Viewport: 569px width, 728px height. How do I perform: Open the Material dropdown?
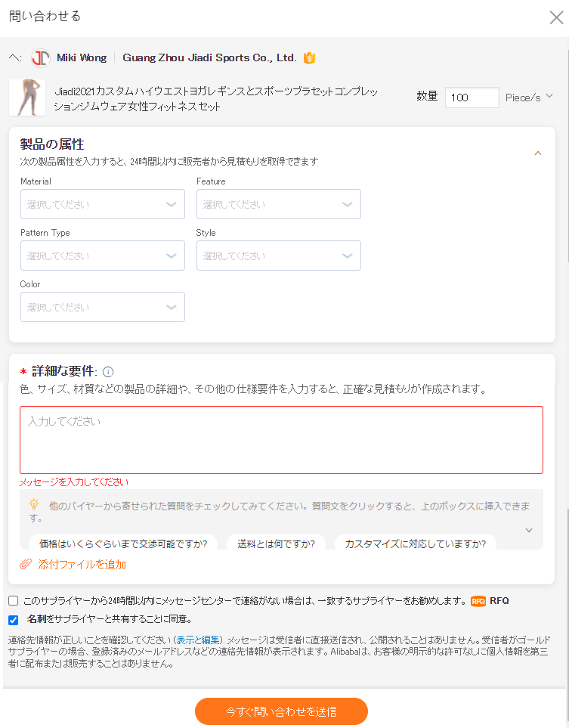pyautogui.click(x=103, y=204)
